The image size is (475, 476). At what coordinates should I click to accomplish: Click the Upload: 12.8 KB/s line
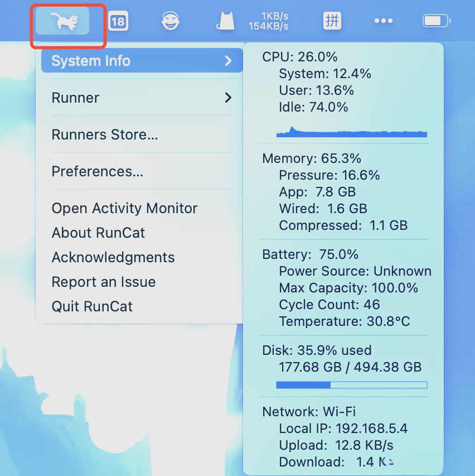point(336,445)
